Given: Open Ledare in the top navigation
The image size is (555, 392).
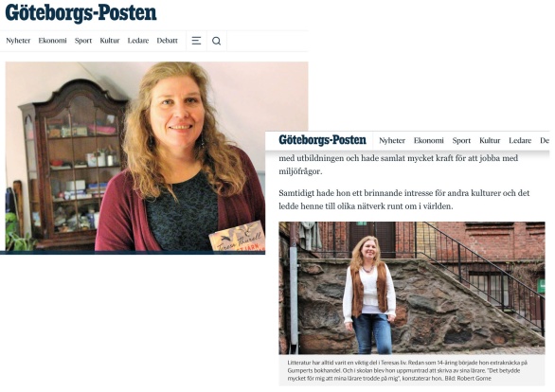Looking at the screenshot, I should click(x=138, y=41).
